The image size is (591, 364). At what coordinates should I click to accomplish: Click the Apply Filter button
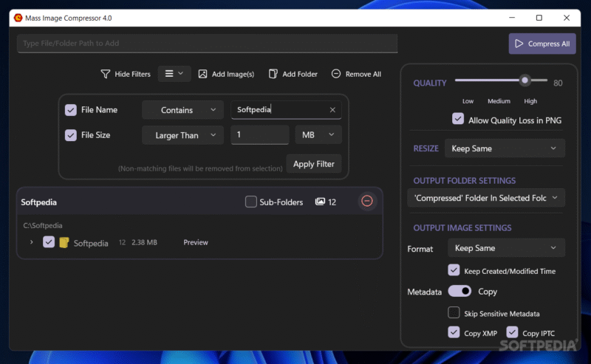tap(313, 164)
